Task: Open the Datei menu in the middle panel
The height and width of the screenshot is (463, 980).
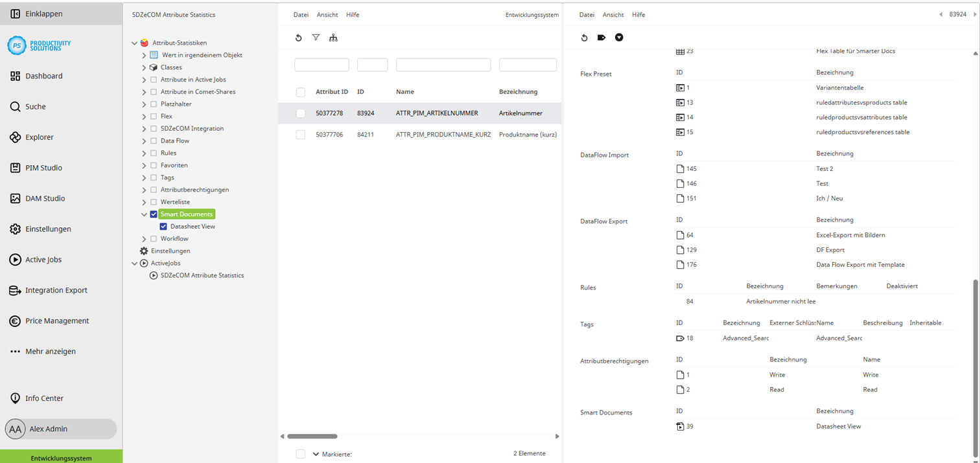Action: point(300,14)
